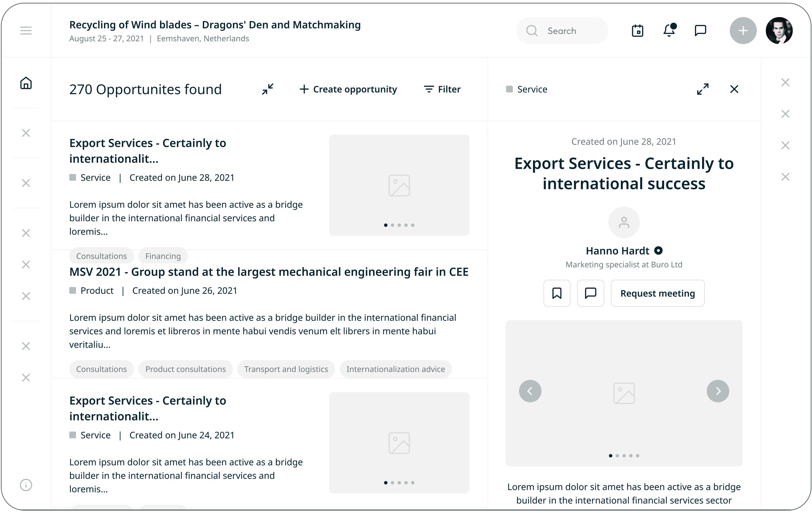Open the Filter options
This screenshot has height=513, width=812.
(442, 89)
